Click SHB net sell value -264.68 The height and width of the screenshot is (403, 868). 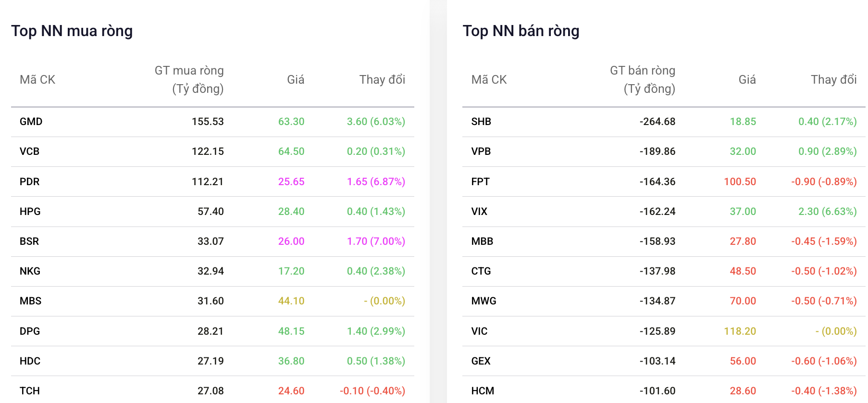[x=657, y=122]
